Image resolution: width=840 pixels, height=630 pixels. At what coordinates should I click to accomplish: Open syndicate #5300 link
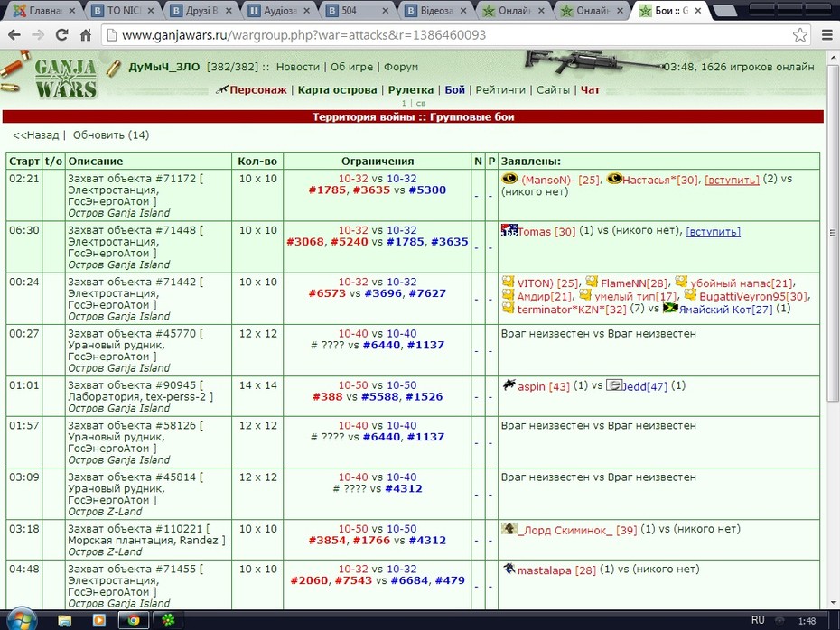point(427,190)
